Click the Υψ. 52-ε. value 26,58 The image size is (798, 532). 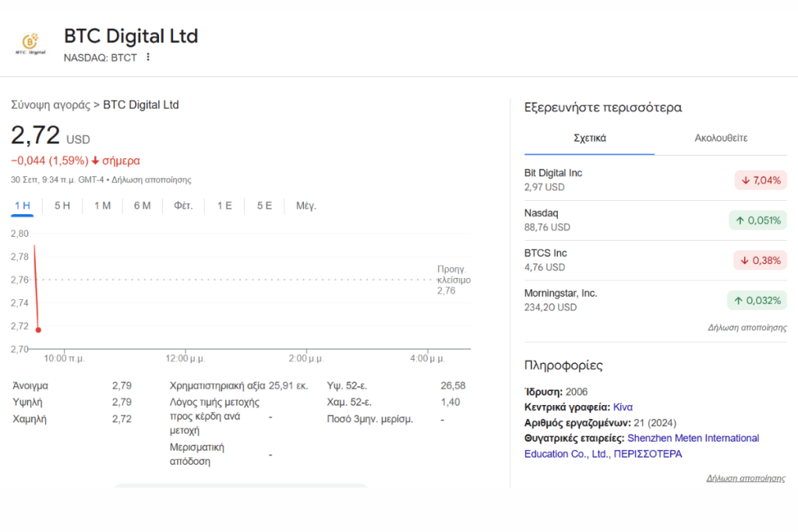tap(453, 386)
